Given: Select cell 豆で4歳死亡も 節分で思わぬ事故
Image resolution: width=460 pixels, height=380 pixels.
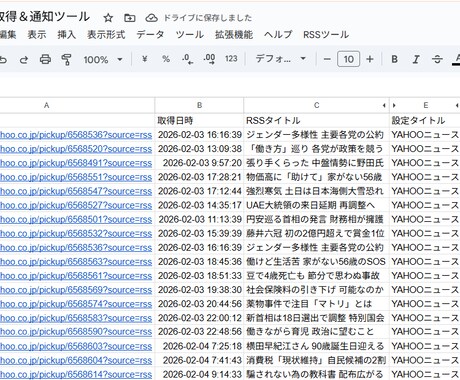Looking at the screenshot, I should [x=316, y=276].
